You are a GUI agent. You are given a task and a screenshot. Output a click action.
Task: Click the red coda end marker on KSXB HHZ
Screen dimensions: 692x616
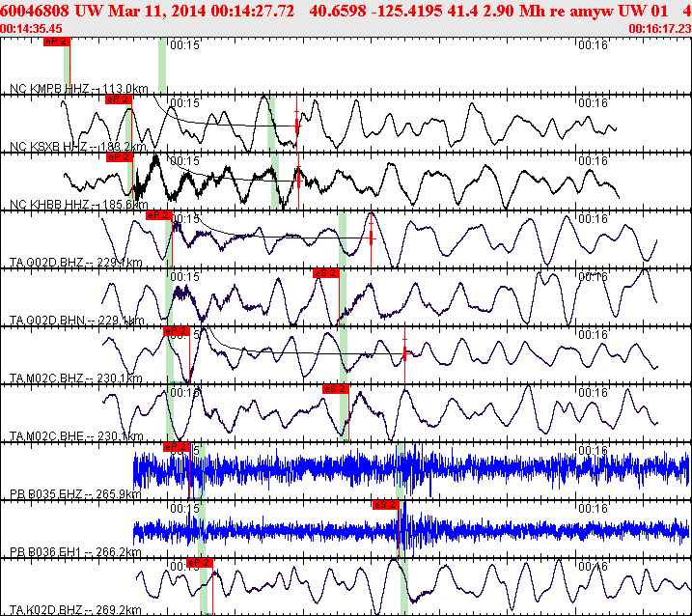tap(297, 126)
